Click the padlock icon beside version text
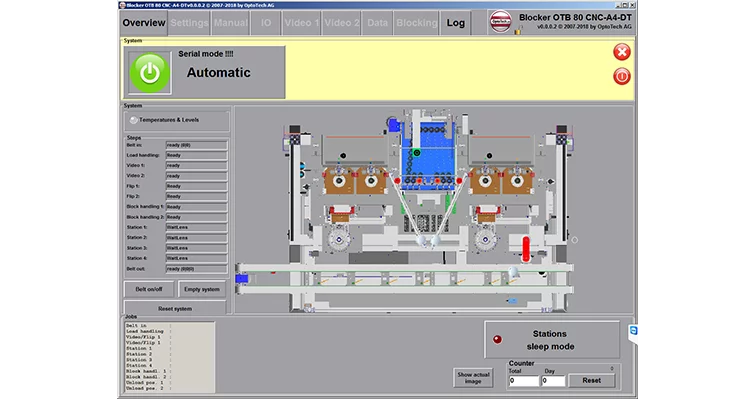The width and height of the screenshot is (755, 399). tap(518, 31)
